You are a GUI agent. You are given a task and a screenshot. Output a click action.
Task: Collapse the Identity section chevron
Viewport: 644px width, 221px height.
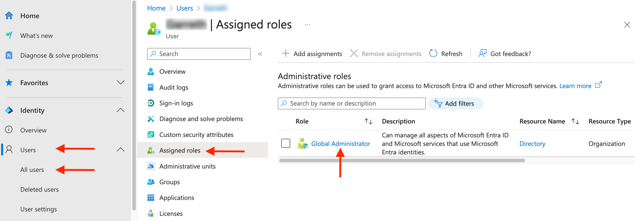120,110
